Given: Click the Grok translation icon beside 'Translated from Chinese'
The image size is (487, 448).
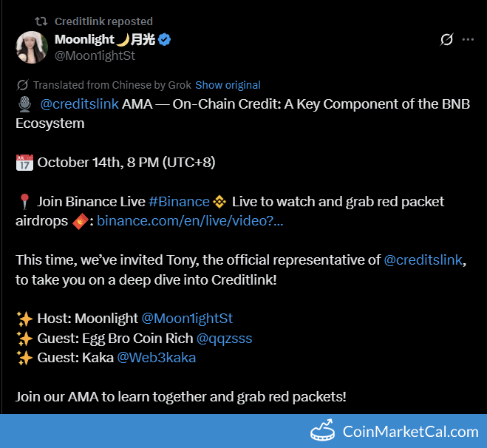Looking at the screenshot, I should pos(22,85).
